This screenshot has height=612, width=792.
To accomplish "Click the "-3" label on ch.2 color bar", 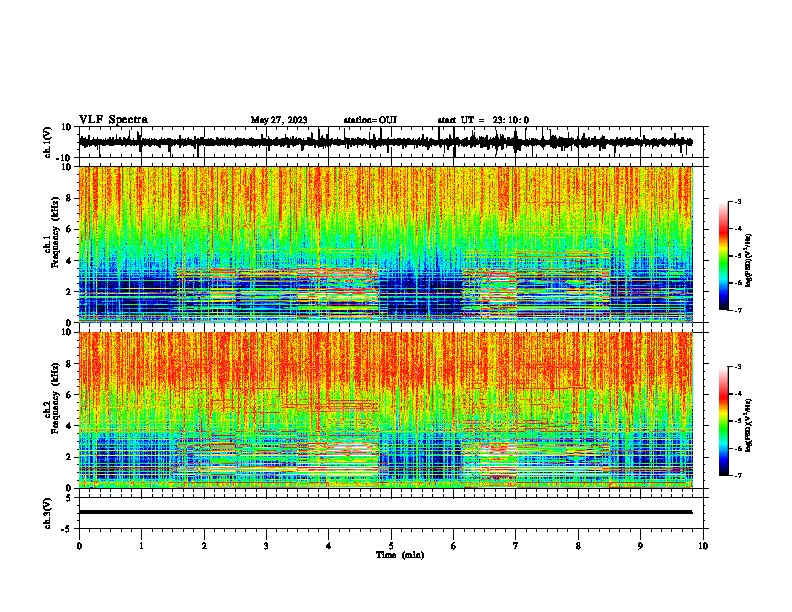I will point(737,367).
